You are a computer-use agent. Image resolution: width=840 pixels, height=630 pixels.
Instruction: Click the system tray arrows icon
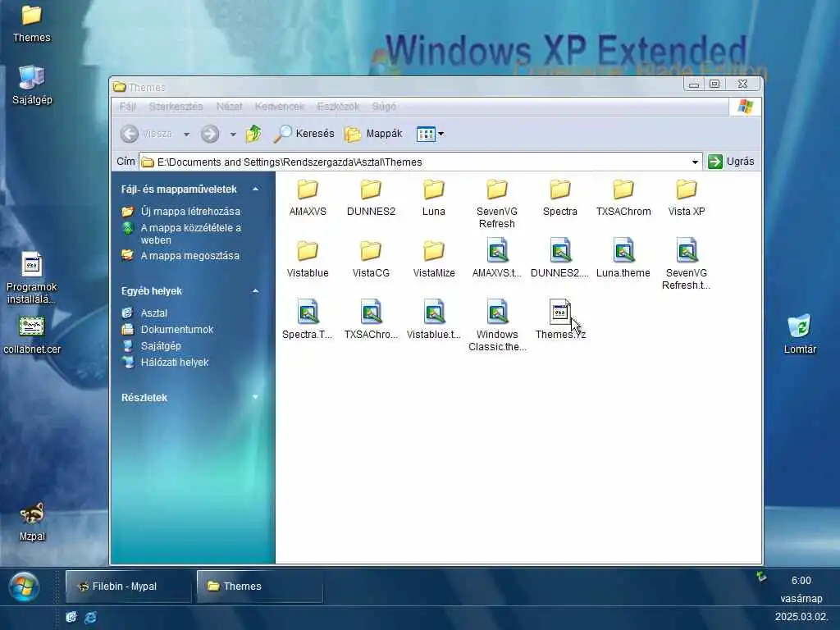(x=761, y=577)
